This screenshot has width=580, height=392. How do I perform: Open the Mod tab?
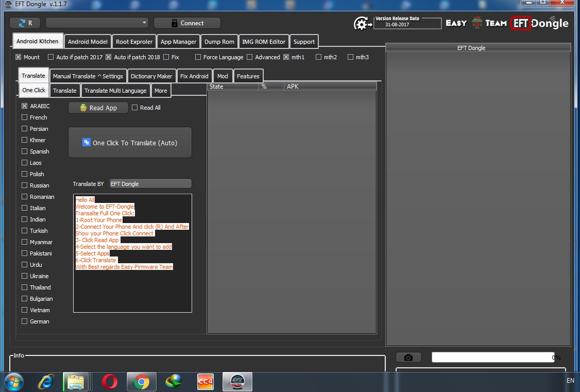pyautogui.click(x=223, y=76)
